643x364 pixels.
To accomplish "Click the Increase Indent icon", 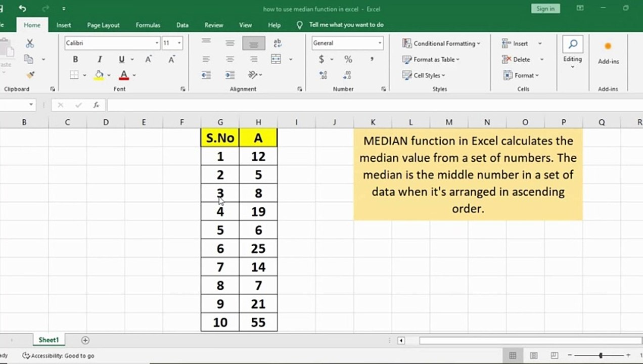I will 230,75.
